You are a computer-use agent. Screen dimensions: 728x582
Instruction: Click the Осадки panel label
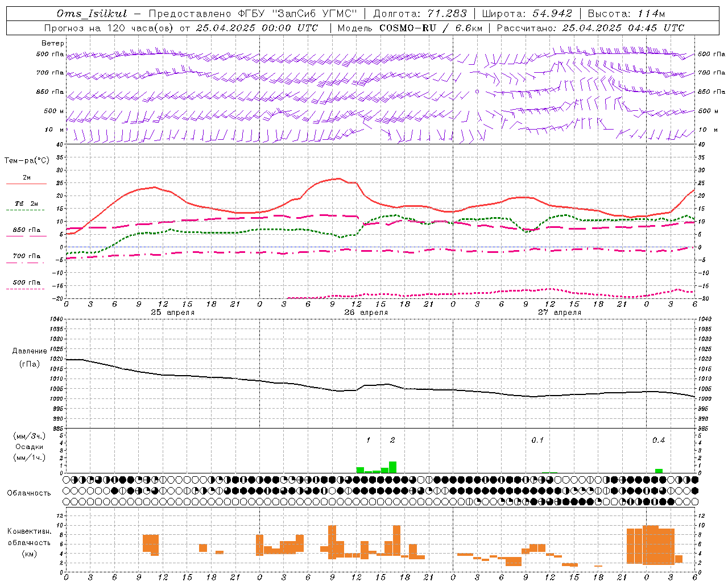(30, 447)
